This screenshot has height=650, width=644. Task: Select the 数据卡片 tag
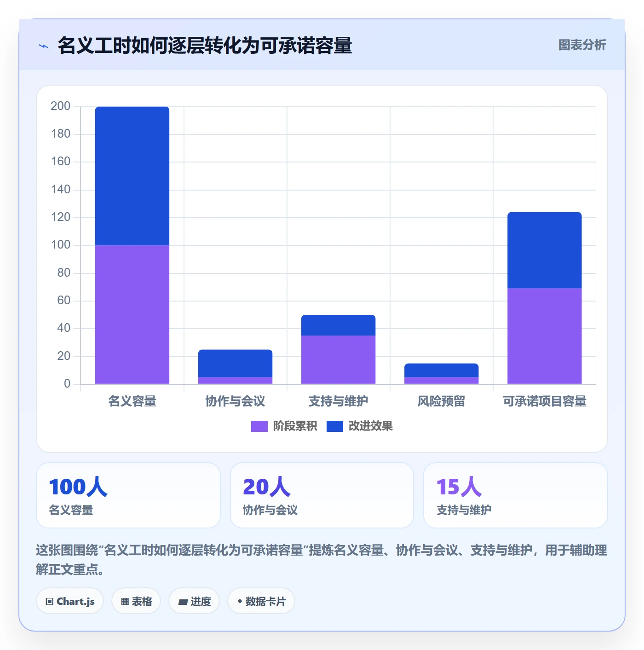(x=261, y=601)
